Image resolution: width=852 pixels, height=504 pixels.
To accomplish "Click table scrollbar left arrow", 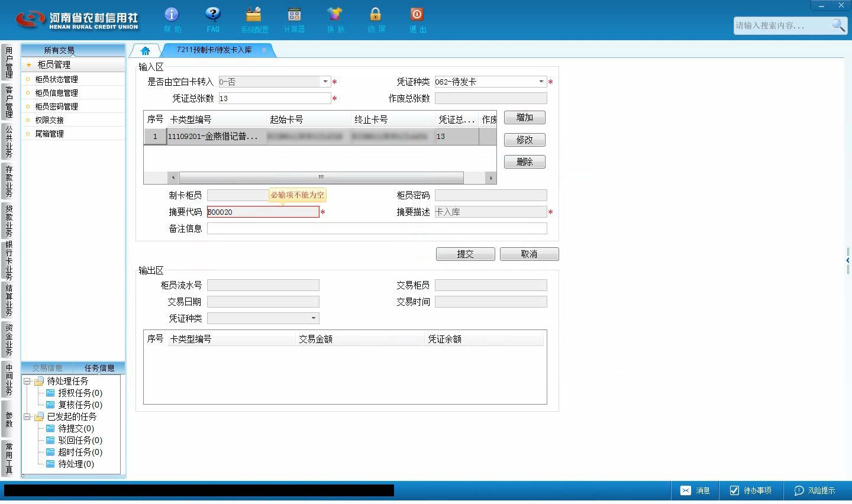I will (173, 177).
